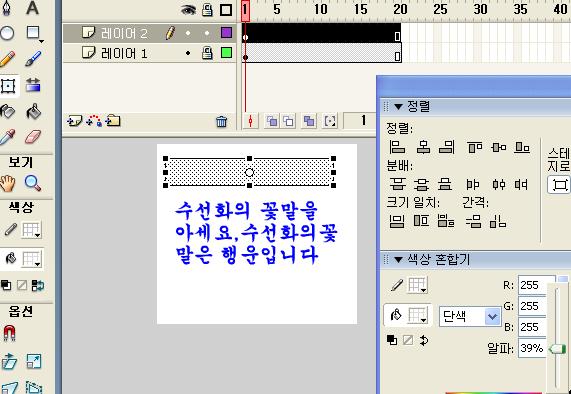Distribute horizontal center in 분배 row
The image size is (571, 394).
tap(499, 185)
